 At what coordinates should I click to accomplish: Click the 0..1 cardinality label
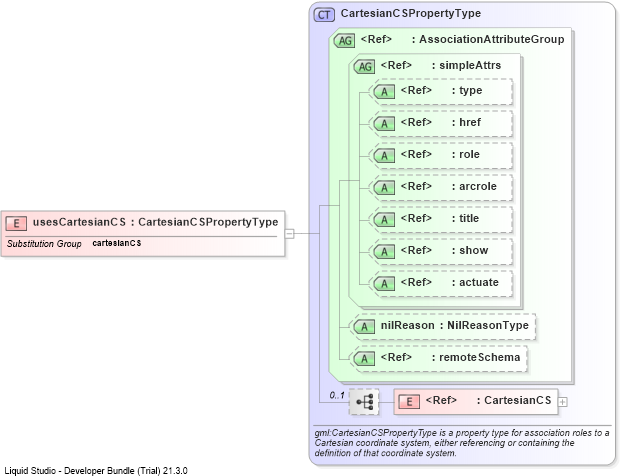point(337,395)
